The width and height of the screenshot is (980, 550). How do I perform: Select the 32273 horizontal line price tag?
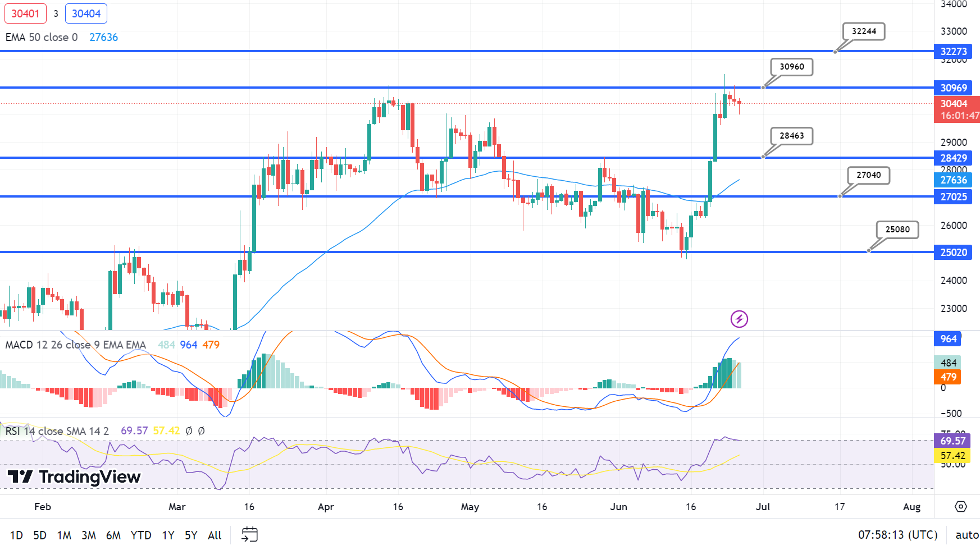coord(953,52)
